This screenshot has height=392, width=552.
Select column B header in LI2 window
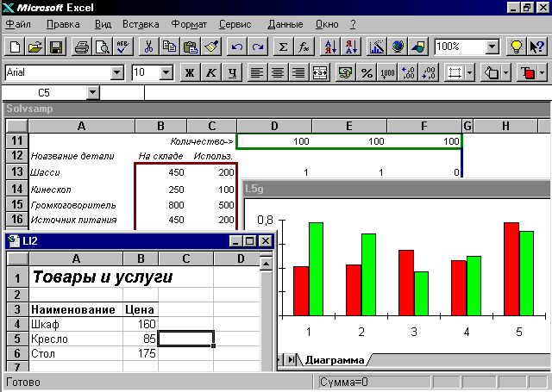[141, 258]
